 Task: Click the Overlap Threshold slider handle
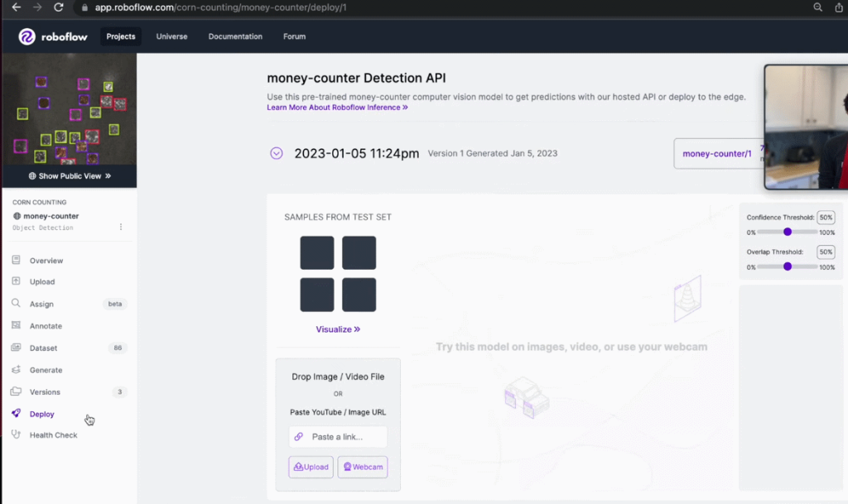coord(788,266)
